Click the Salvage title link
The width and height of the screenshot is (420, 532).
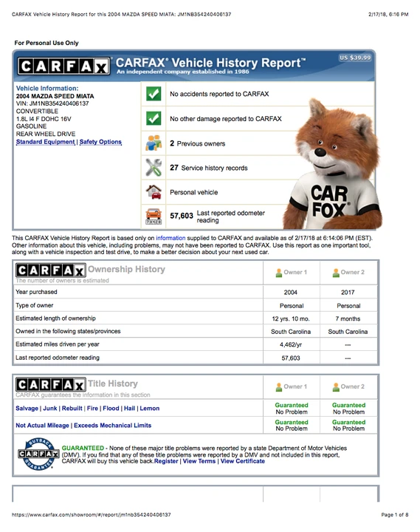(x=27, y=408)
